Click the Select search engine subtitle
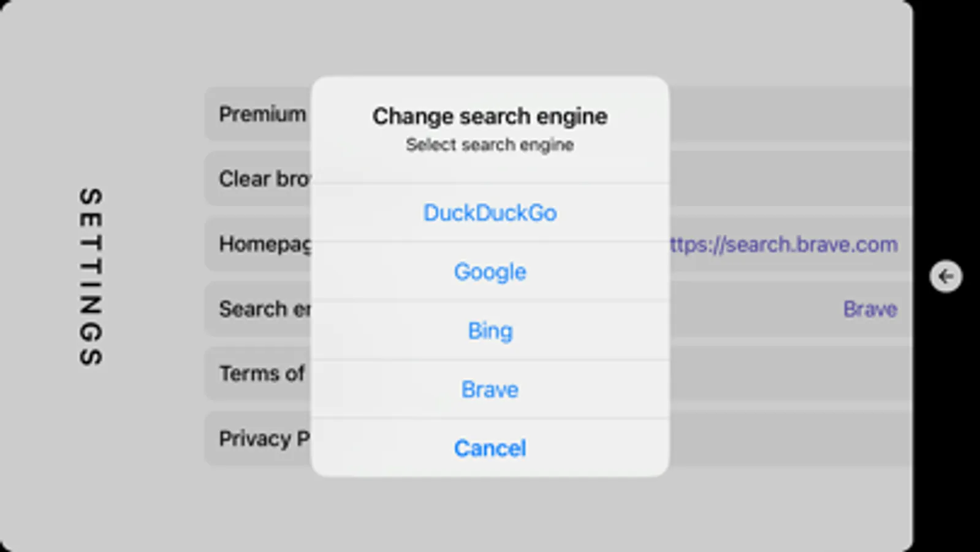Image resolution: width=980 pixels, height=552 pixels. [x=490, y=145]
